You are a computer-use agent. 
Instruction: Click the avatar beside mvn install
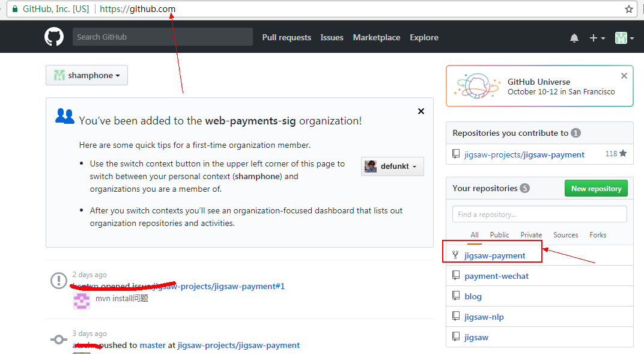[x=81, y=301]
